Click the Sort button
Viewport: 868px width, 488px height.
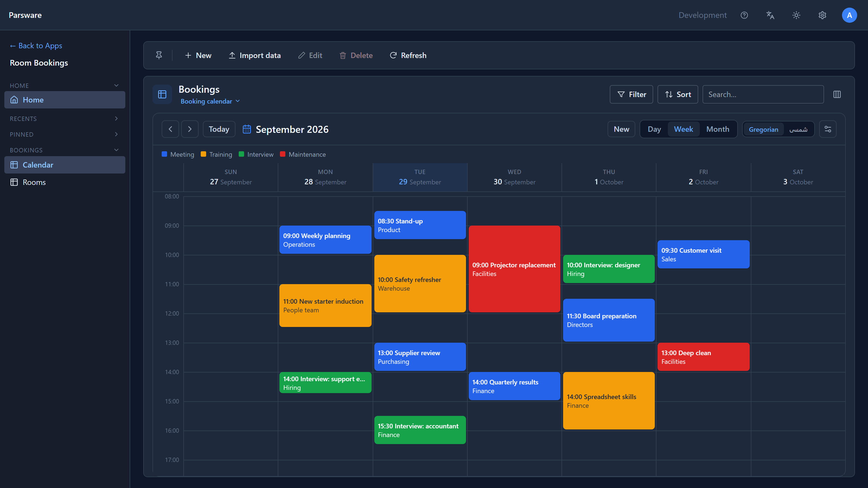[x=678, y=94]
